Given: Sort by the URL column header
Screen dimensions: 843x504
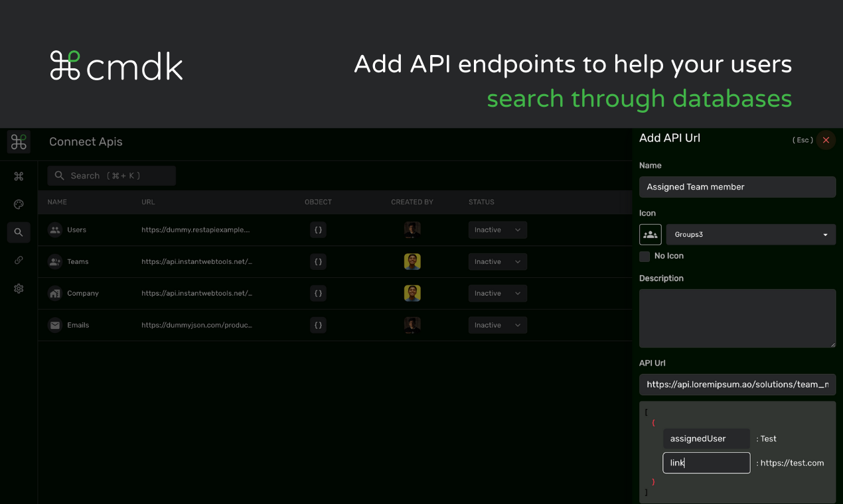Looking at the screenshot, I should coord(148,202).
